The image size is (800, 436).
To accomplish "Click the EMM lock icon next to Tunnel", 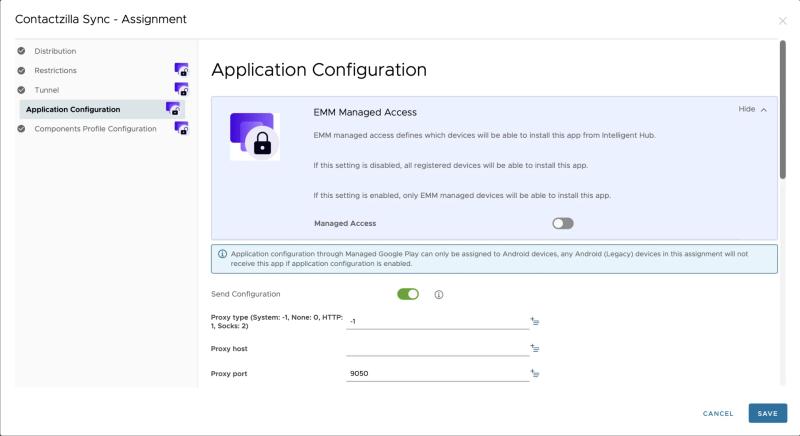I will point(181,89).
